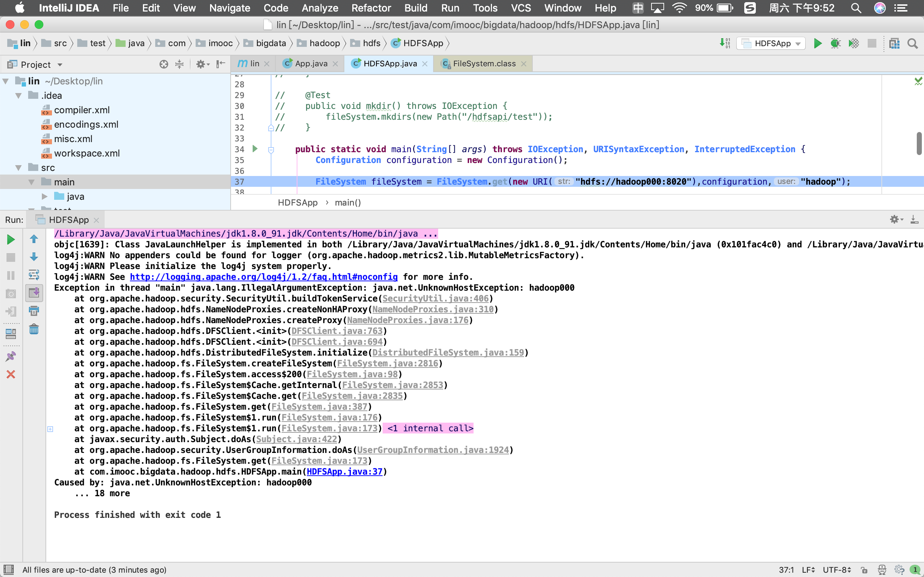
Task: Pin the Run tab with pin icon
Action: point(11,356)
